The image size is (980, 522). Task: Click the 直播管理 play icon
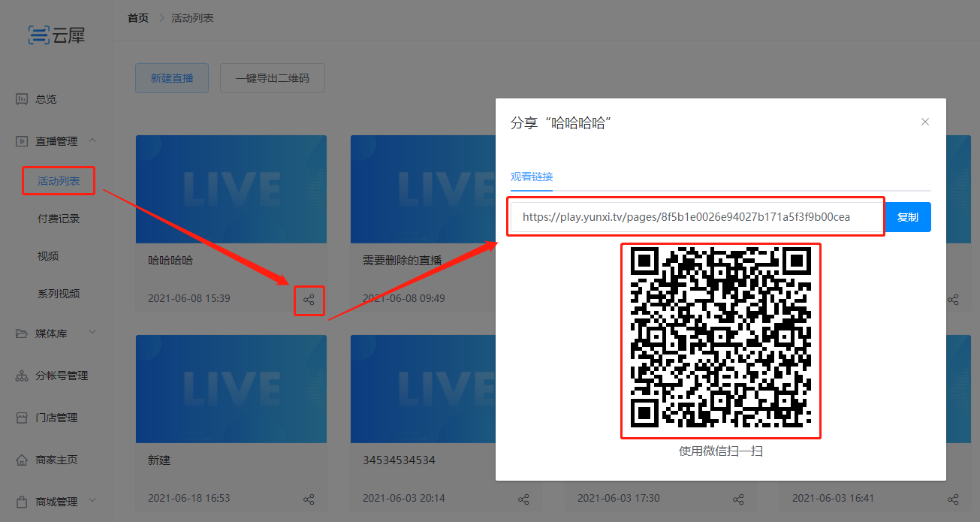pyautogui.click(x=22, y=141)
